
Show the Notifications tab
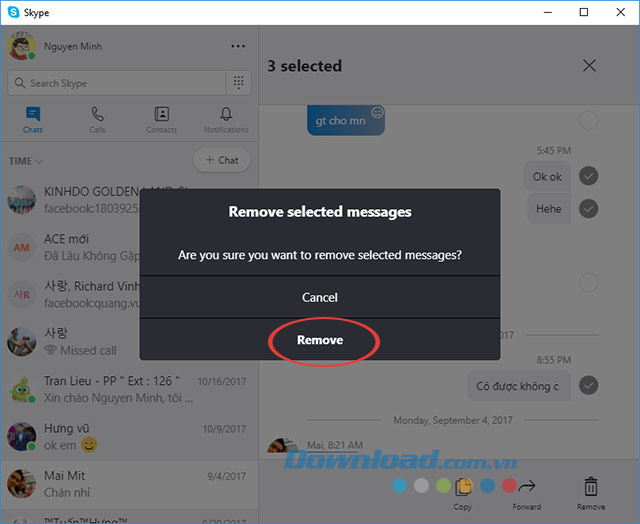(226, 120)
